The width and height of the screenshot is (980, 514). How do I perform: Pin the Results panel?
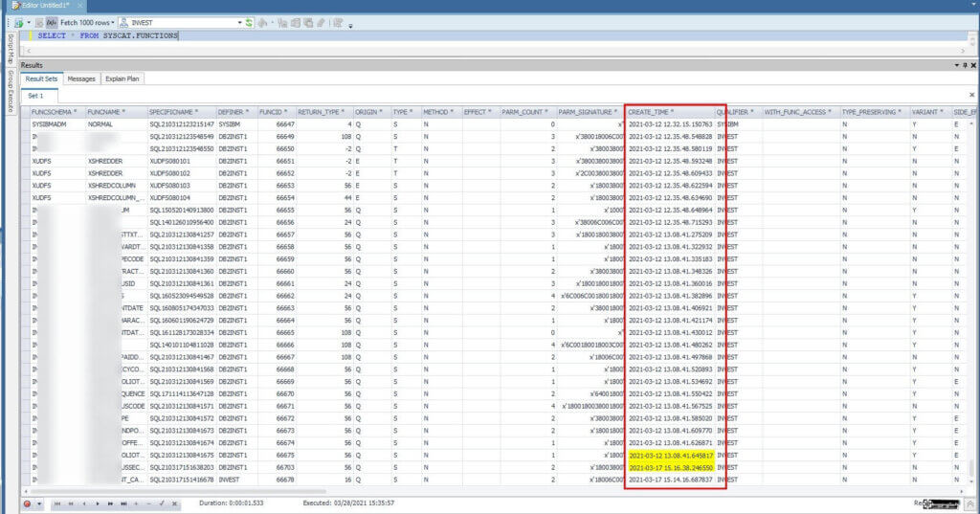click(x=965, y=65)
